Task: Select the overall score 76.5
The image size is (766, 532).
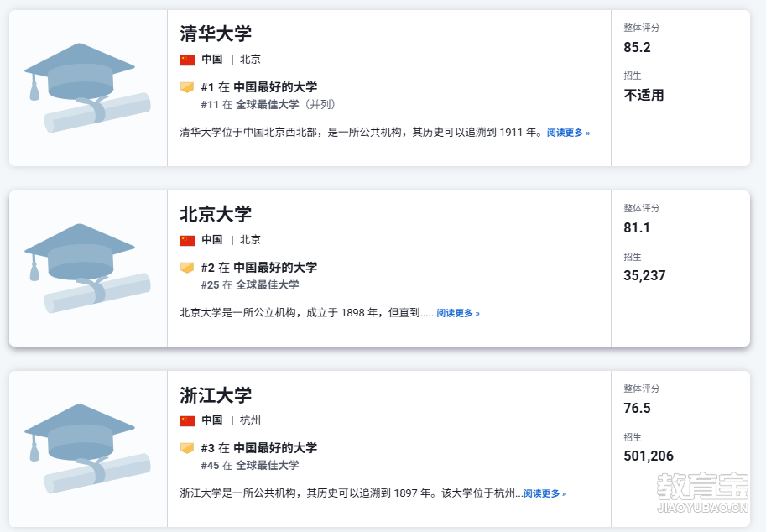Action: point(637,408)
